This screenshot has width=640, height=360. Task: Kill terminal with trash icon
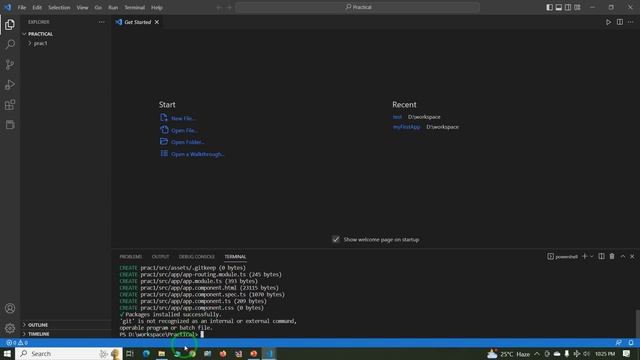pyautogui.click(x=612, y=256)
